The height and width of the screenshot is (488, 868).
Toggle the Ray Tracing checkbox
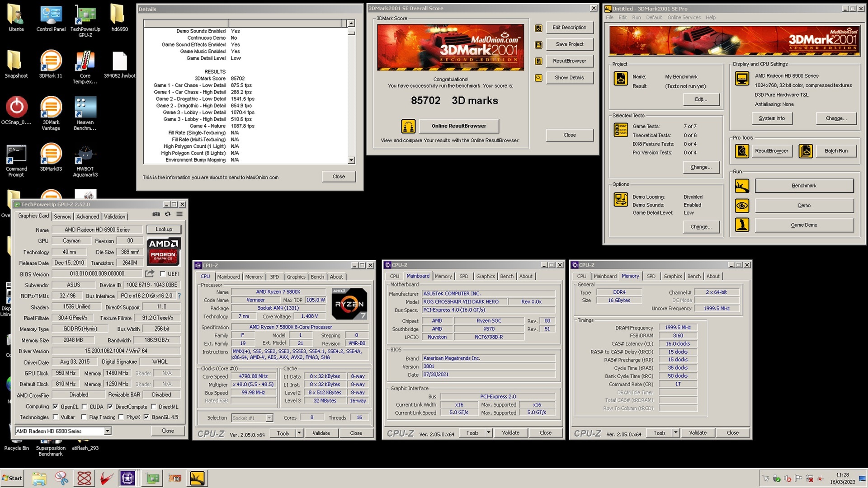click(84, 417)
